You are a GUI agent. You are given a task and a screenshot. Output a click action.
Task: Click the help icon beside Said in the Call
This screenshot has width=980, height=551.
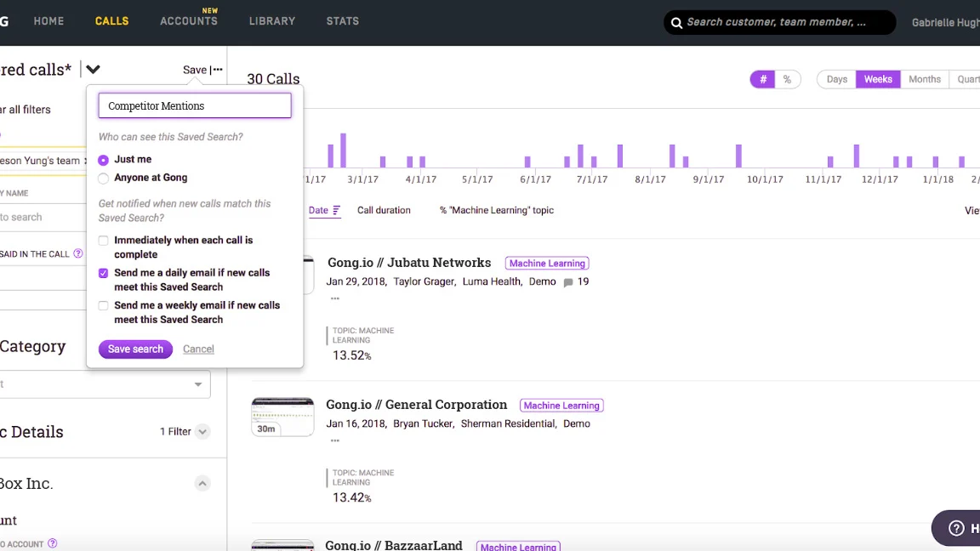[x=78, y=253]
